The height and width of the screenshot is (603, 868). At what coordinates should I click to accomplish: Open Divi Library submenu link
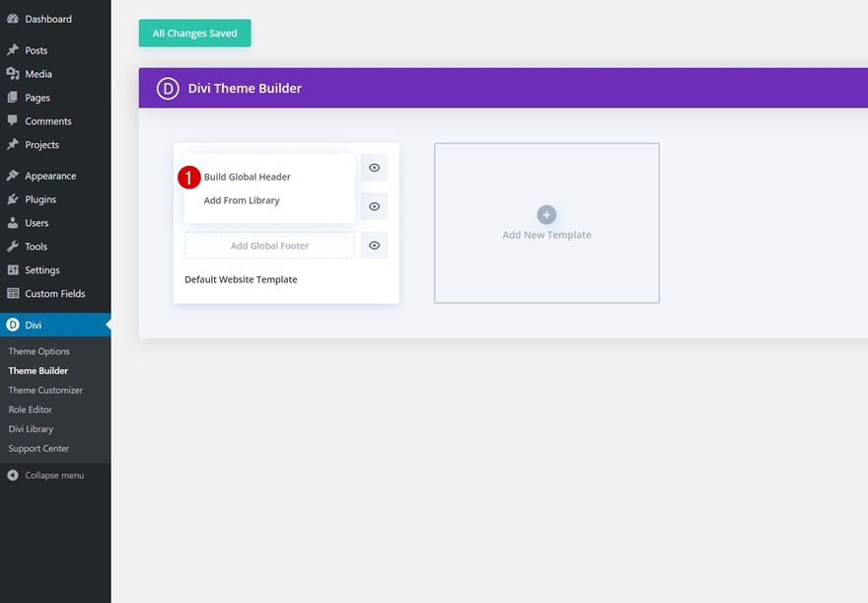click(x=31, y=428)
